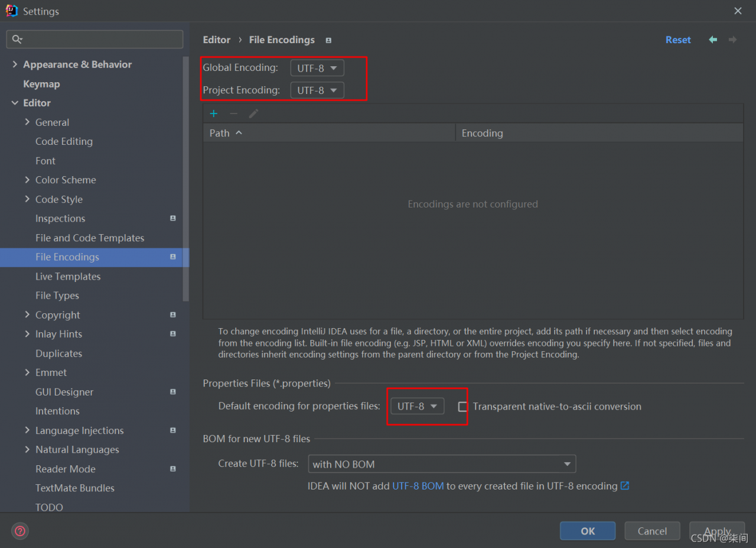Select TODO settings
756x548 pixels.
point(49,507)
